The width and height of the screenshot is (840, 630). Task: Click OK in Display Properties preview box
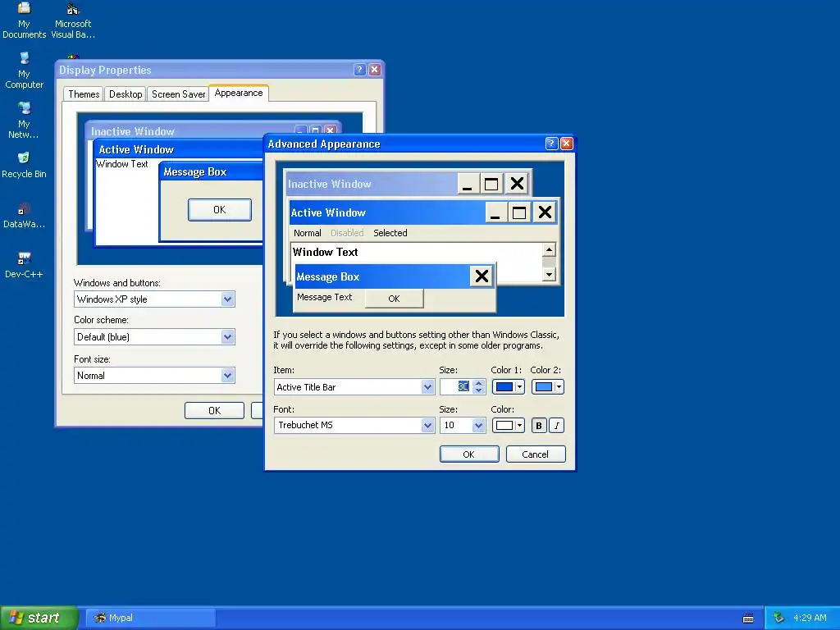220,209
